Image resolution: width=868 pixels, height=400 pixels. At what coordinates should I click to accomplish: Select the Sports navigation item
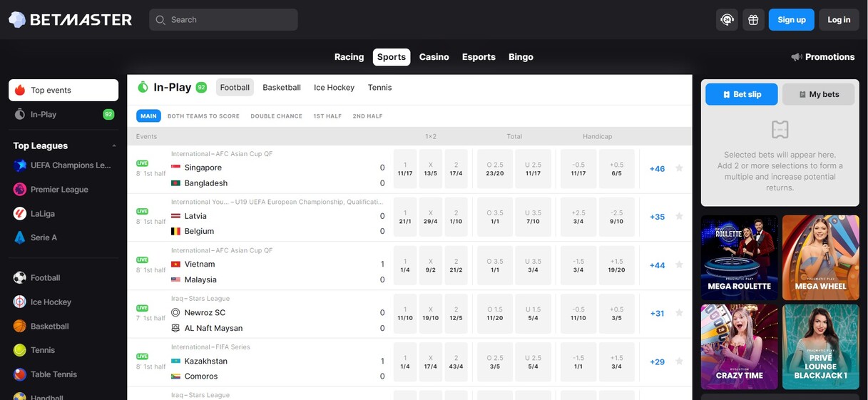click(x=392, y=57)
